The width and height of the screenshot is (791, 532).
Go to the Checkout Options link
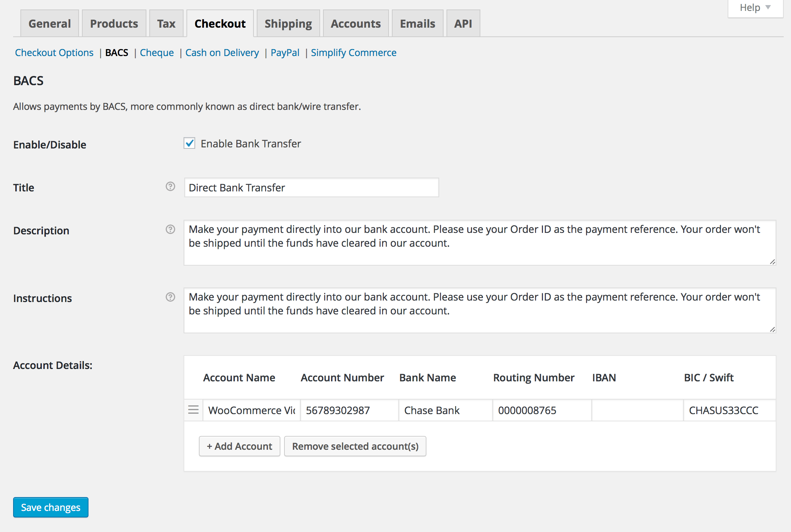pyautogui.click(x=54, y=53)
